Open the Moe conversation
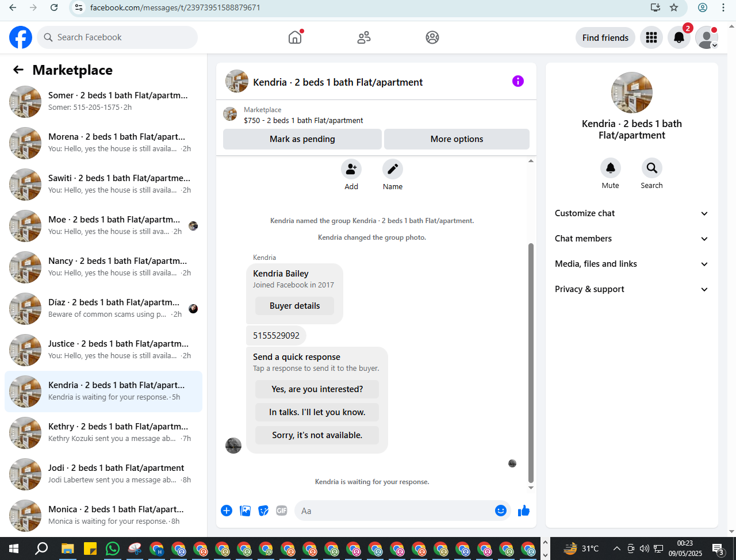The height and width of the screenshot is (560, 736). point(103,226)
